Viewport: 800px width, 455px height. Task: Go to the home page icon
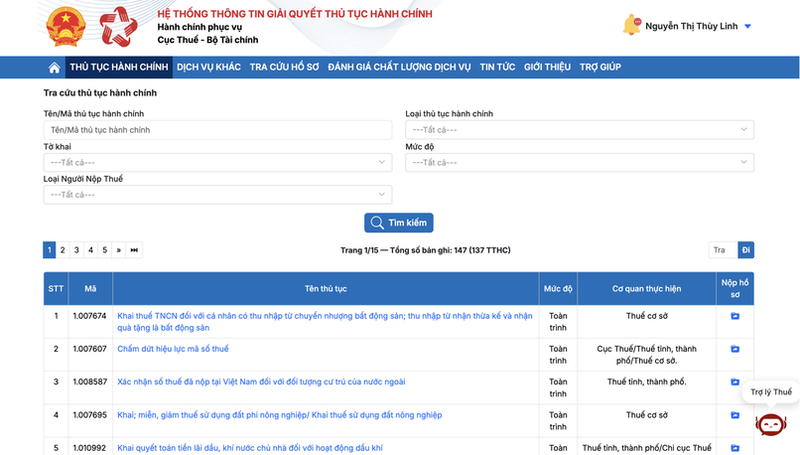[54, 67]
